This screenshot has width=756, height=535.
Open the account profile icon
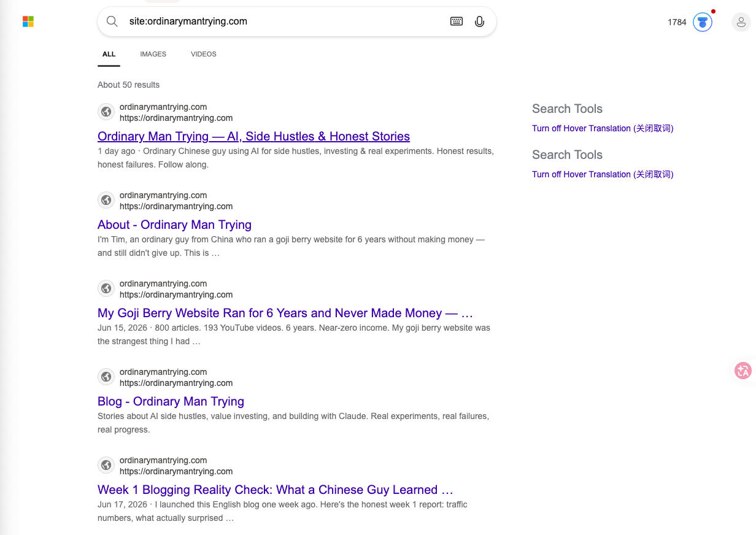tap(741, 23)
